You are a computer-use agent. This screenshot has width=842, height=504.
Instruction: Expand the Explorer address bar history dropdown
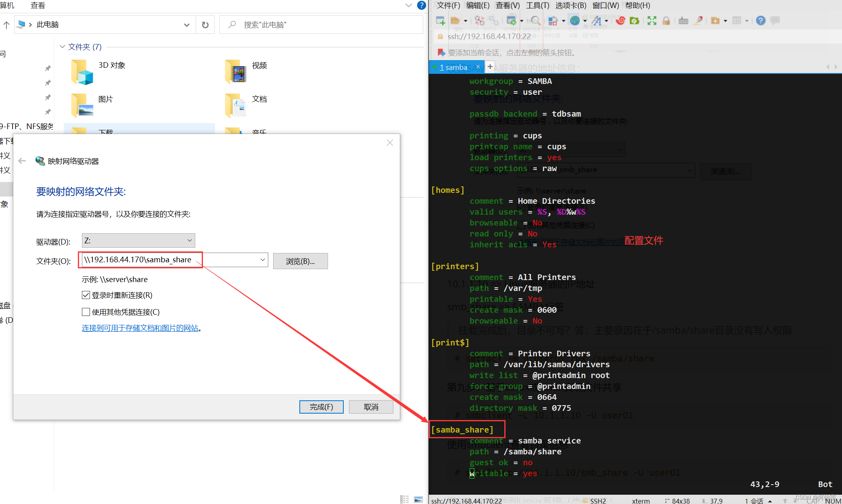(x=186, y=25)
